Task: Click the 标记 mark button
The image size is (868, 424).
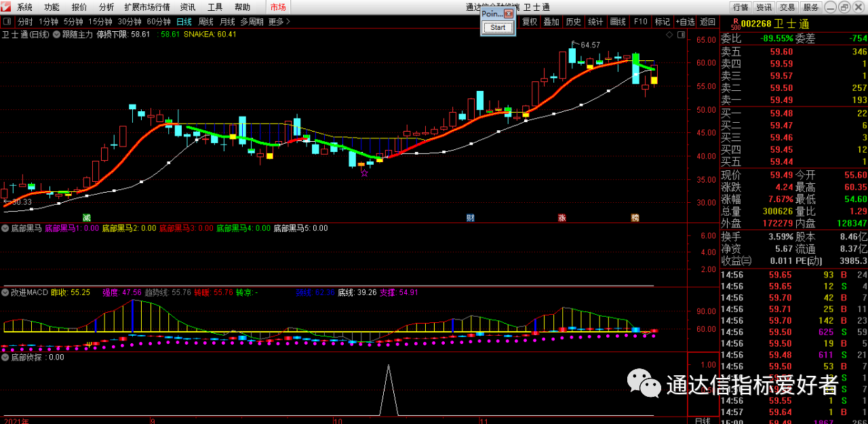Action: pos(662,22)
